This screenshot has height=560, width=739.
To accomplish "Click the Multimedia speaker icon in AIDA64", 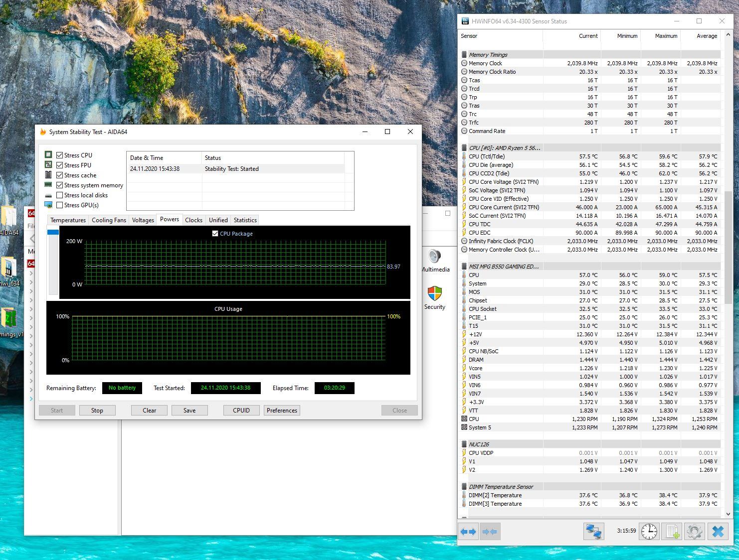I will 435,256.
